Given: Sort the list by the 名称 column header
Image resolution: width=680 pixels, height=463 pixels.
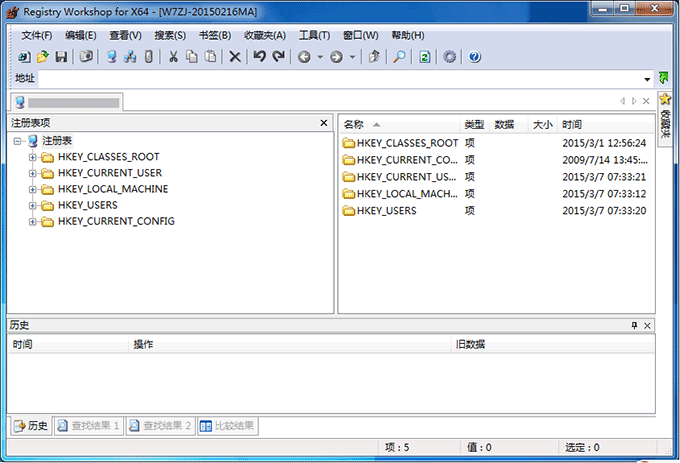Looking at the screenshot, I should click(355, 125).
